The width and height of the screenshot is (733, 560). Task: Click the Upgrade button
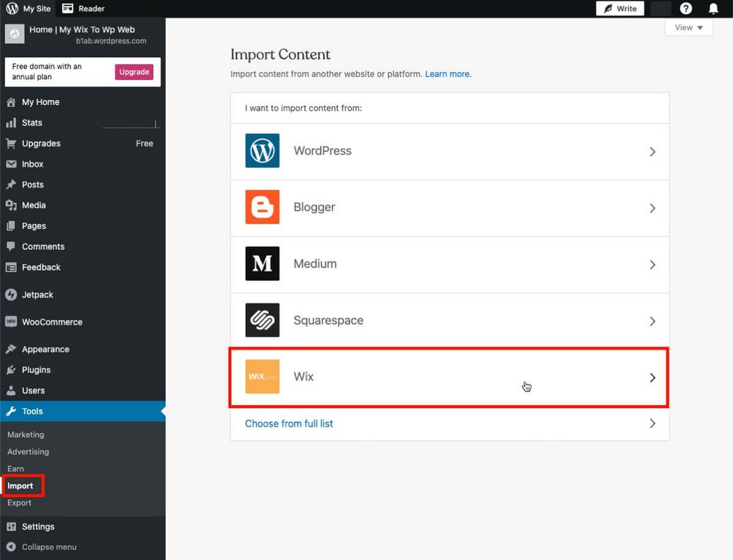(134, 72)
